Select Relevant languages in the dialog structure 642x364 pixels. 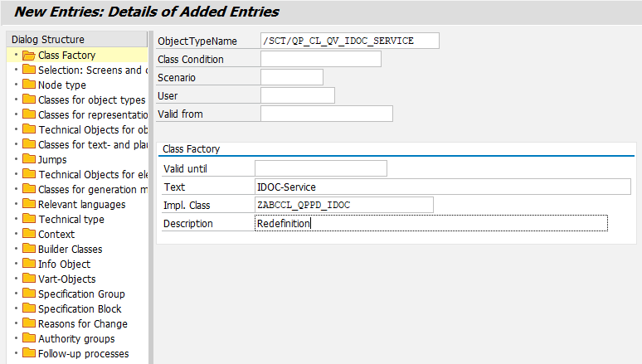(x=81, y=205)
